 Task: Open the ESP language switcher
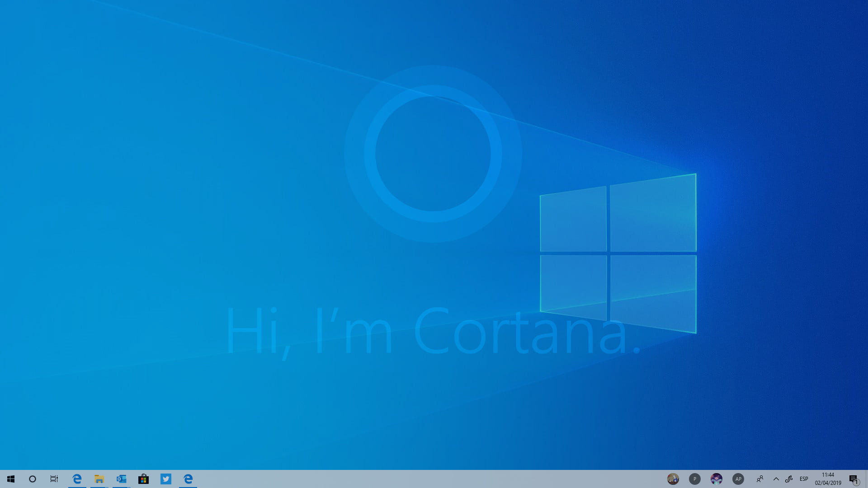click(804, 479)
